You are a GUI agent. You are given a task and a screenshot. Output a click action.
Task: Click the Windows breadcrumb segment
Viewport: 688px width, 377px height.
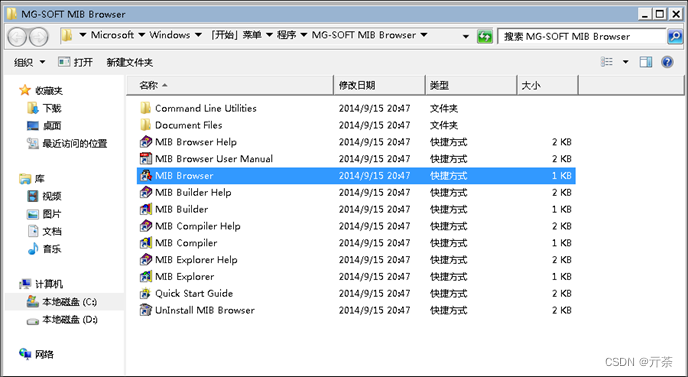click(170, 35)
